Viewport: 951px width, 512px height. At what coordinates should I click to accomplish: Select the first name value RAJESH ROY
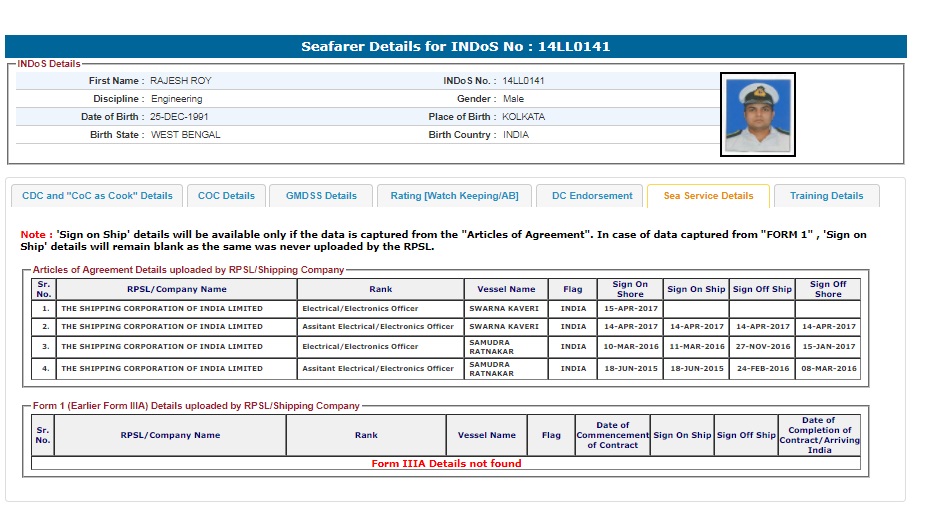tap(181, 81)
